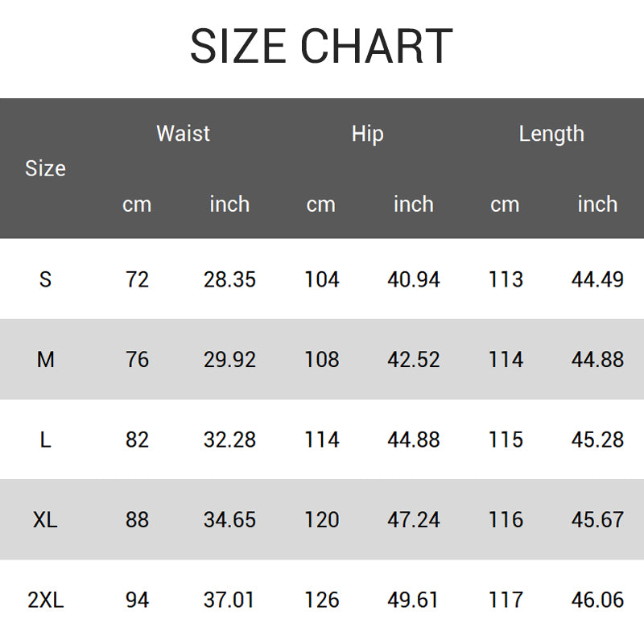Image resolution: width=644 pixels, height=644 pixels.
Task: Click the S size row label
Action: [x=45, y=279]
